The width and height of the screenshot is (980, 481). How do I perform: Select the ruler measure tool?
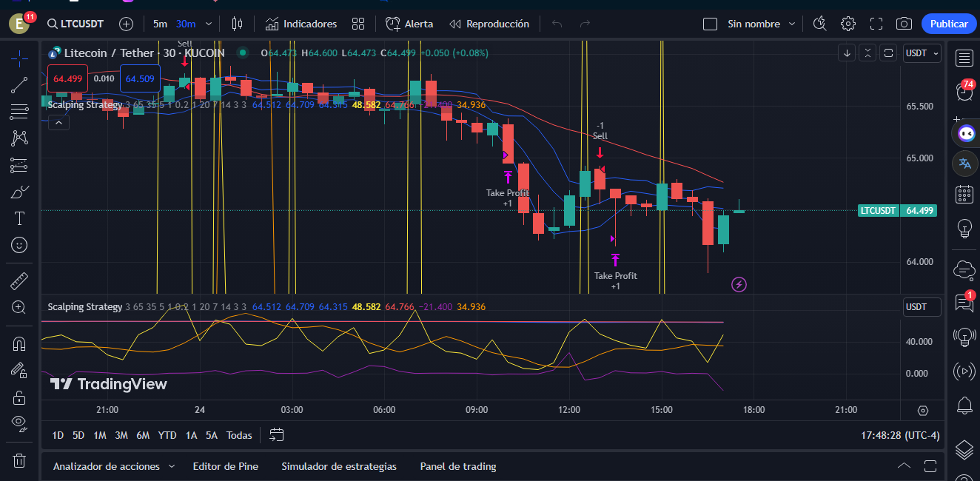[x=19, y=281]
